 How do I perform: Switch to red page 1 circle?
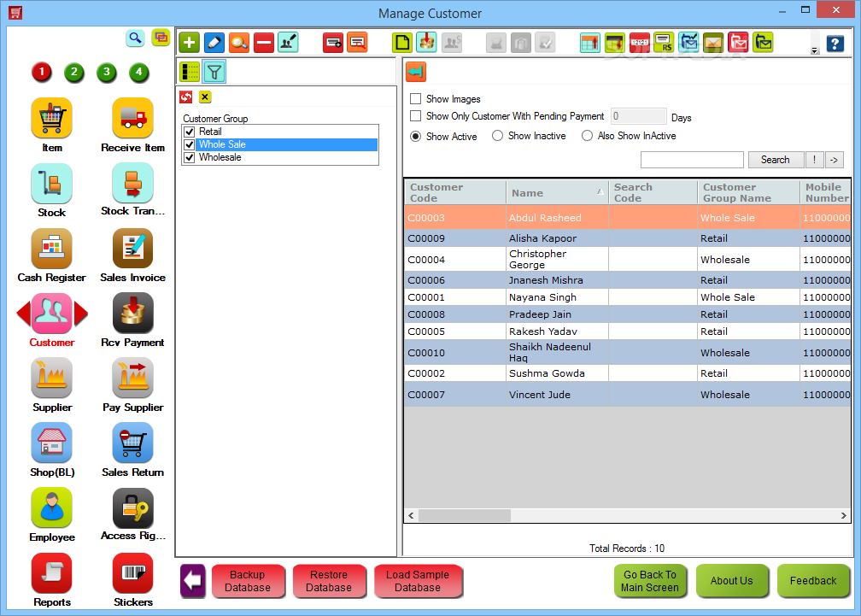coord(42,72)
